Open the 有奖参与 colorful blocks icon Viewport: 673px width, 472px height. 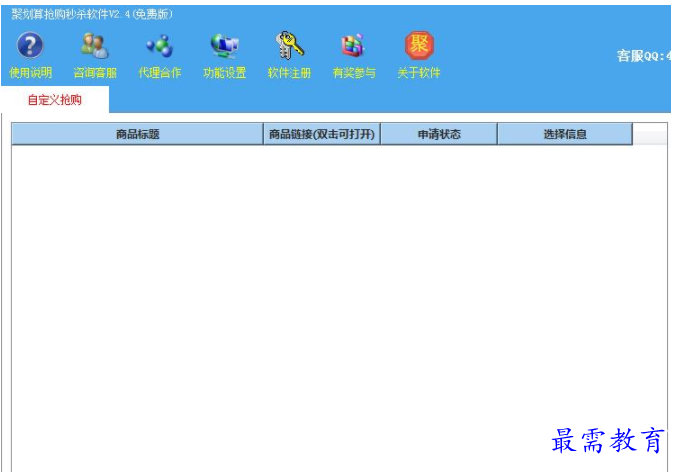click(354, 45)
